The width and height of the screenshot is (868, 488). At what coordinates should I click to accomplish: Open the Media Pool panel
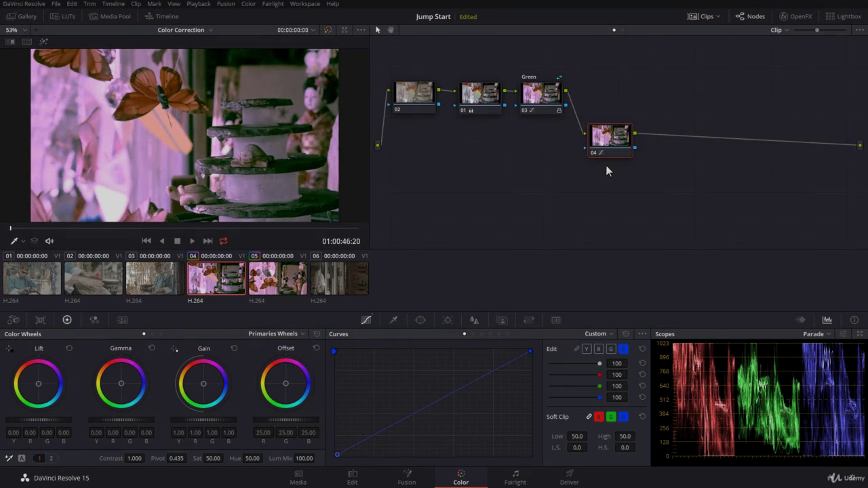point(110,16)
